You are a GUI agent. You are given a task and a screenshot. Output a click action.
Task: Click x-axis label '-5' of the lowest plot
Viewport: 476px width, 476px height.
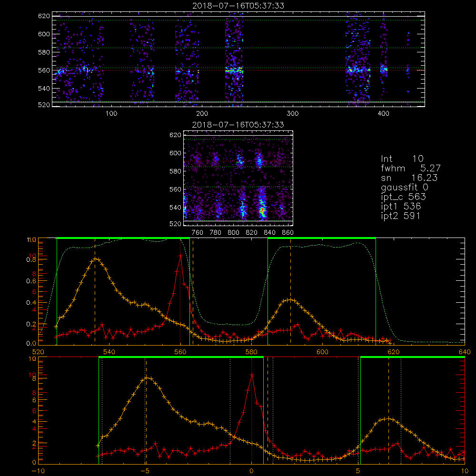(x=145, y=471)
